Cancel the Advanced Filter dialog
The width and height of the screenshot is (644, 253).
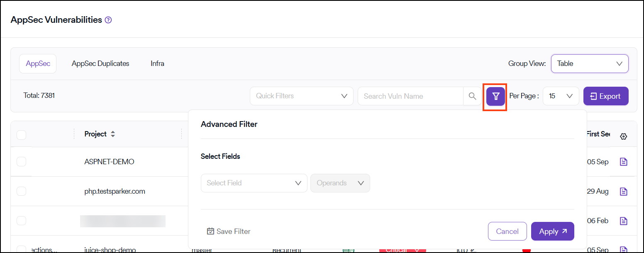point(507,231)
